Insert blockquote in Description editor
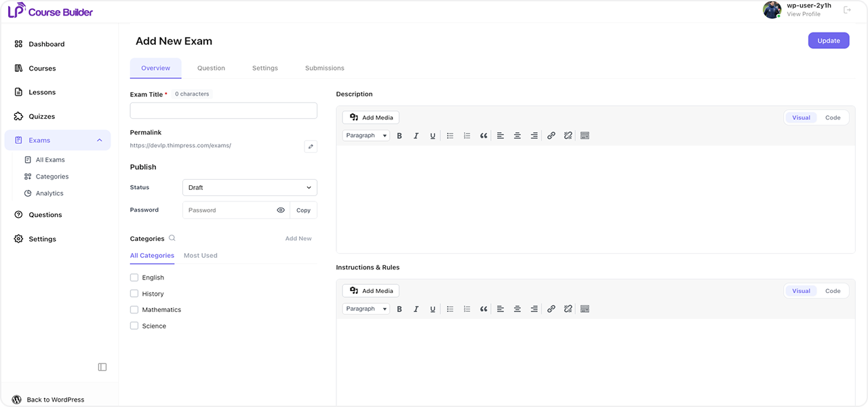This screenshot has height=407, width=868. coord(484,136)
